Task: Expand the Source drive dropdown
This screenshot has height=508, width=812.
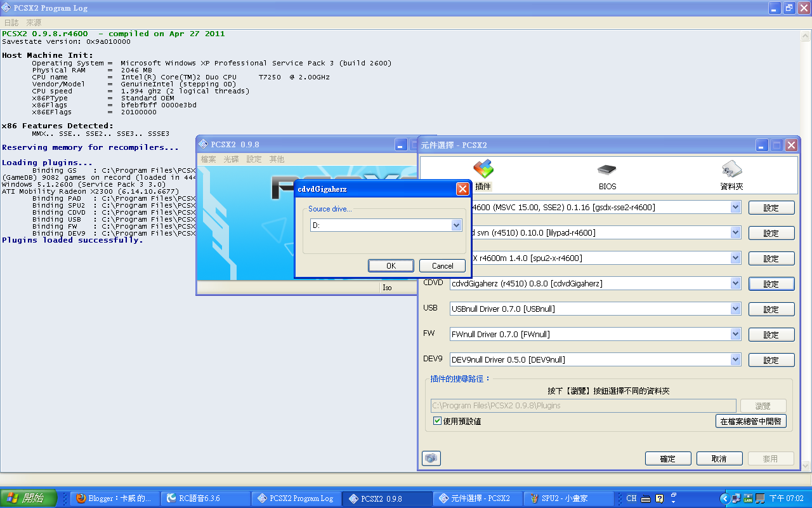Action: pos(456,225)
